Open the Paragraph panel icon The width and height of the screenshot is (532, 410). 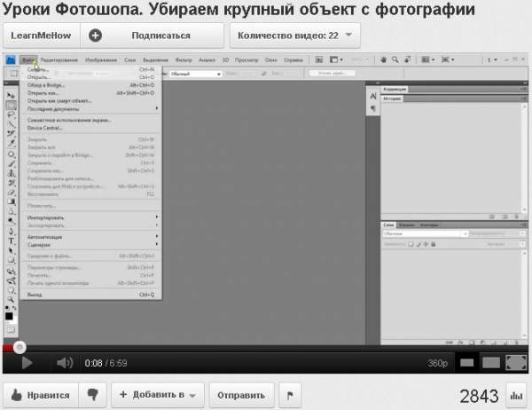point(373,108)
